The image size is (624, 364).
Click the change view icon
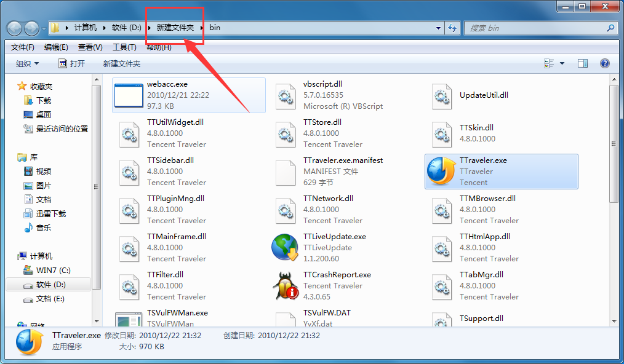point(549,63)
